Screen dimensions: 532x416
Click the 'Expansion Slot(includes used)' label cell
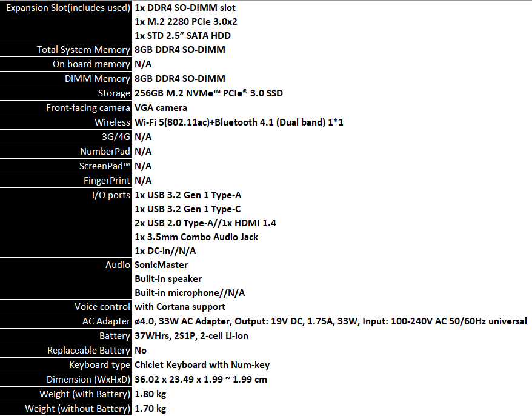(67, 8)
